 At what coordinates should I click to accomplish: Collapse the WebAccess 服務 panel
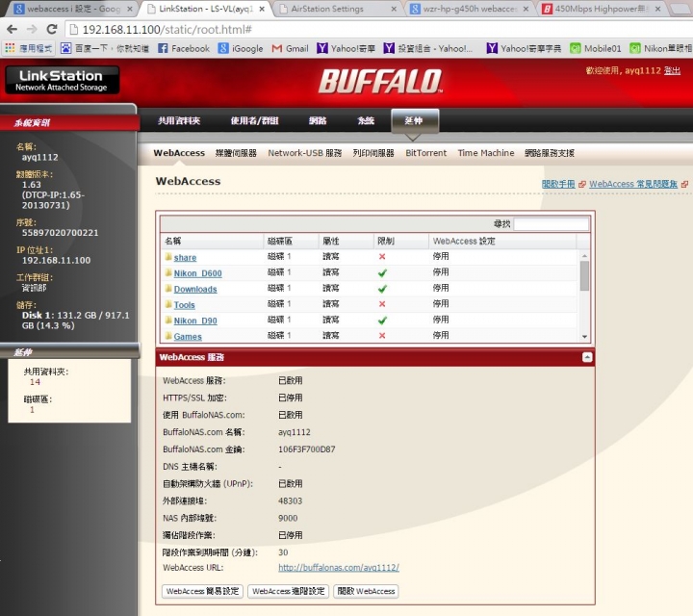coord(587,357)
